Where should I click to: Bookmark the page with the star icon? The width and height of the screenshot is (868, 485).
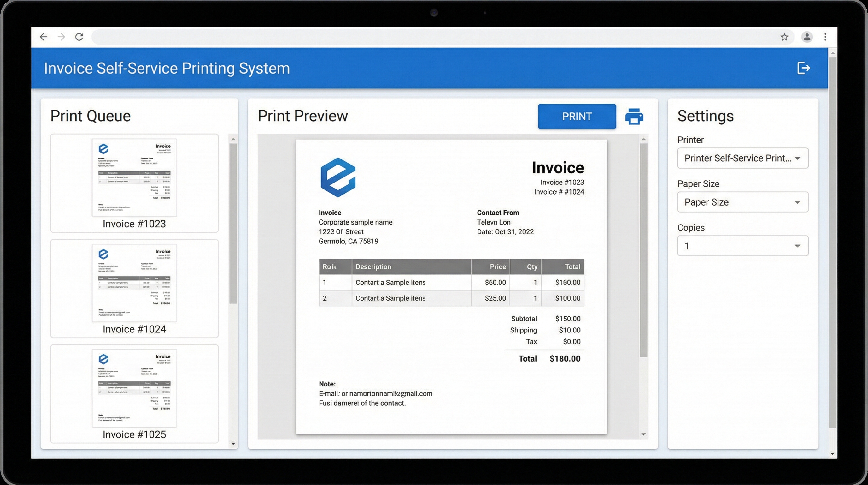784,37
